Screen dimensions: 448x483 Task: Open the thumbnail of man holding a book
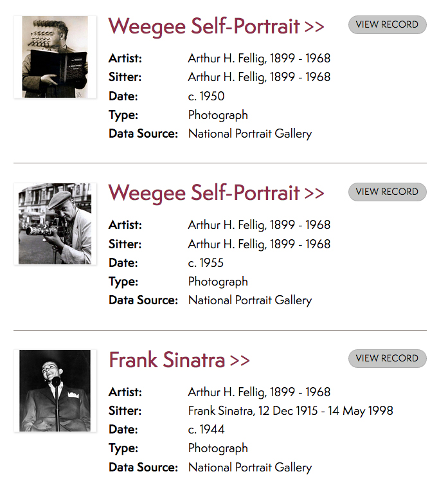pos(55,57)
